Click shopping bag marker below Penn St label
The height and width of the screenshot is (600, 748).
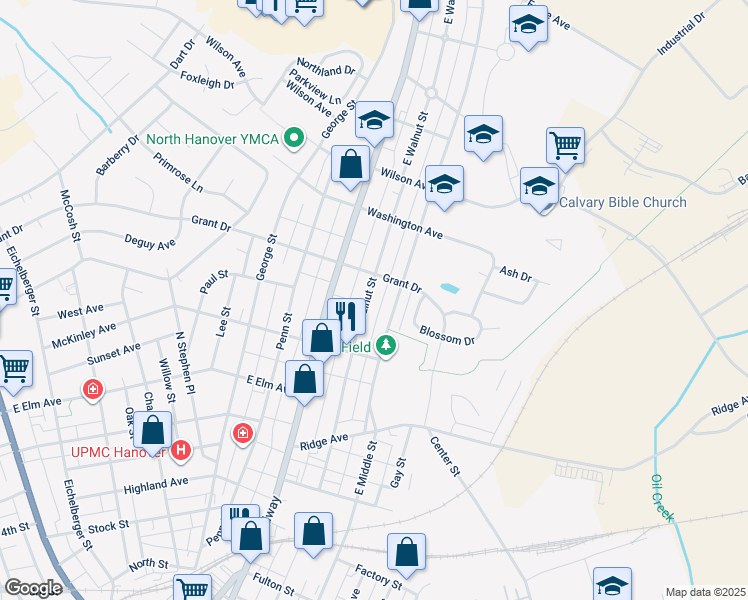pos(322,340)
